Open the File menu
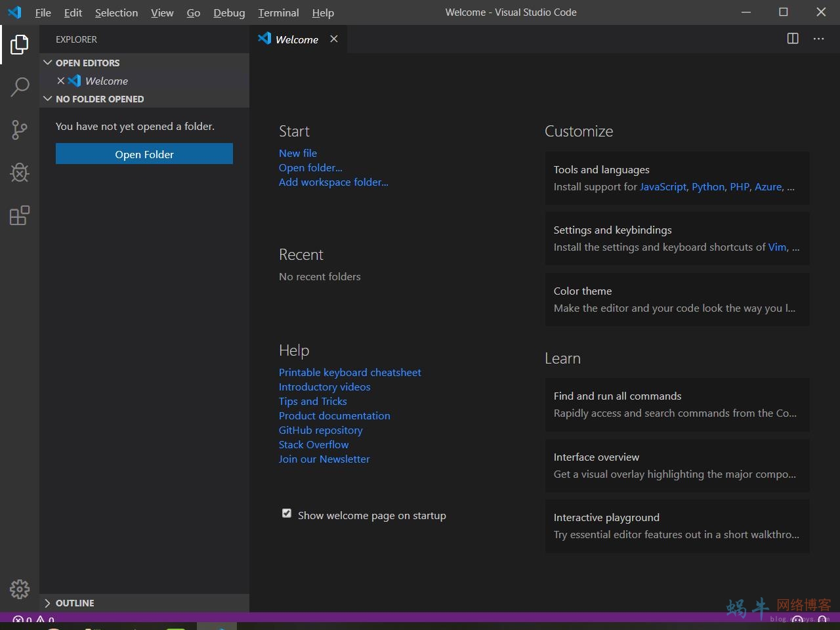Screen dimensions: 840x630 (x=43, y=12)
